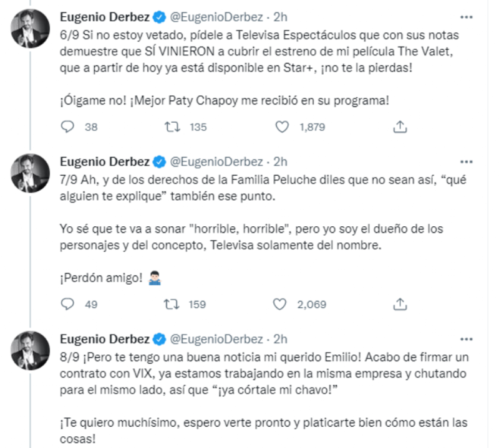View profile photo beside the 8/9 tweet
The image size is (499, 448).
coord(30,351)
